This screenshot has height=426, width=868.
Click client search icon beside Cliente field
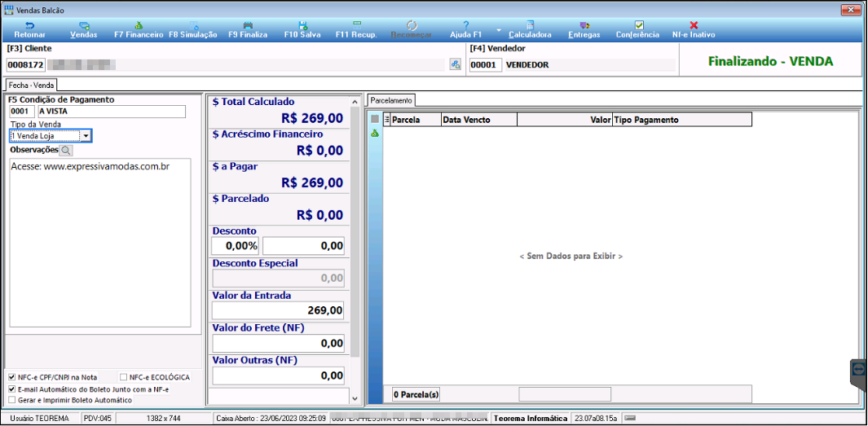point(456,64)
